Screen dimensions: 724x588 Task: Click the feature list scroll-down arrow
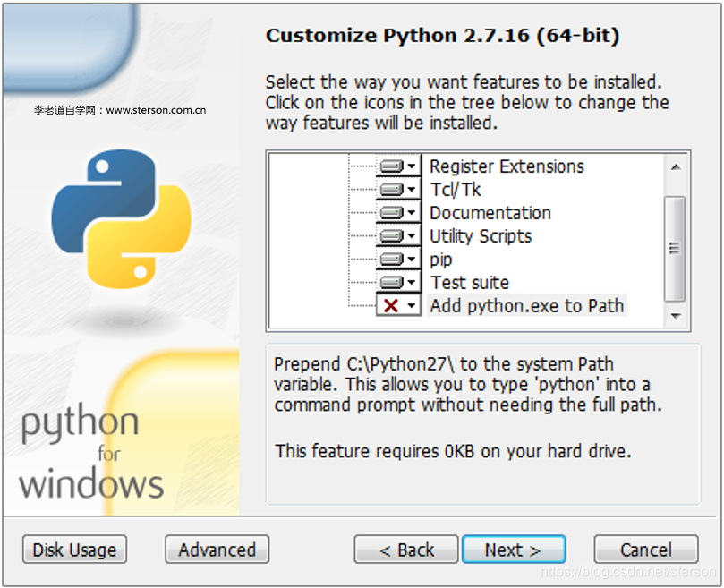coord(676,316)
